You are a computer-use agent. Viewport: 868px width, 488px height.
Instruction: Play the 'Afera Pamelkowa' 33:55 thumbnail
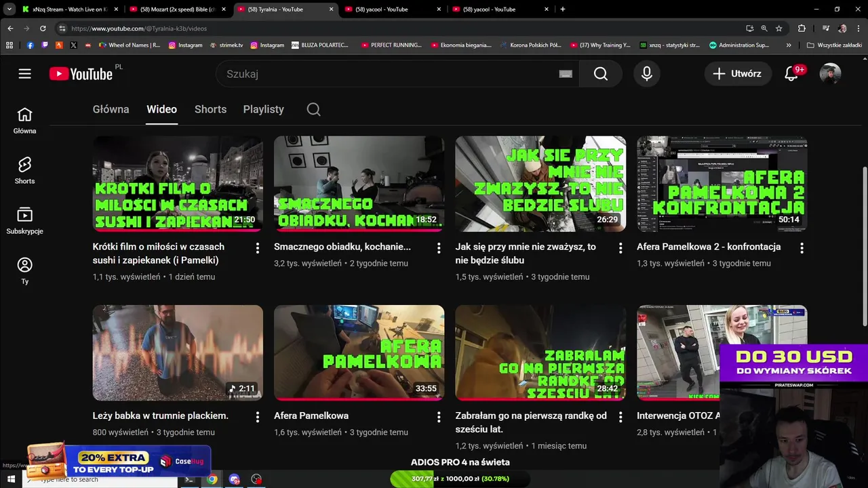[359, 352]
